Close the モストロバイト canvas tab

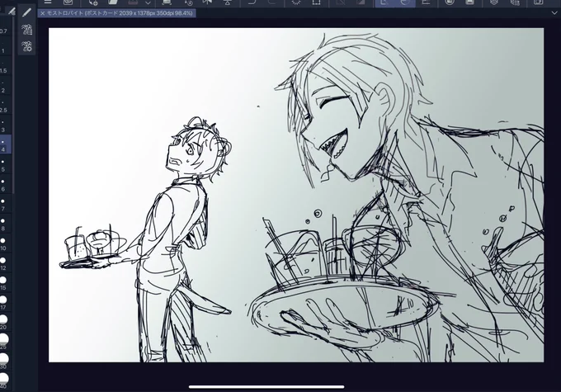tap(43, 13)
